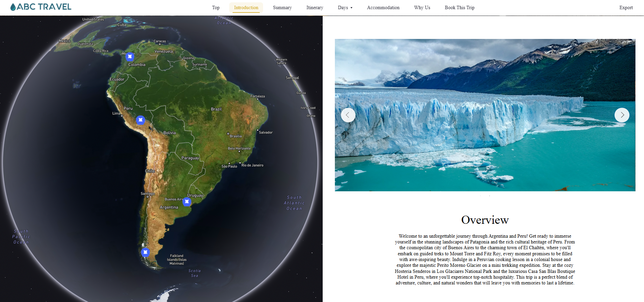Click the ABC Travel logo
644x302 pixels.
pyautogui.click(x=41, y=7)
